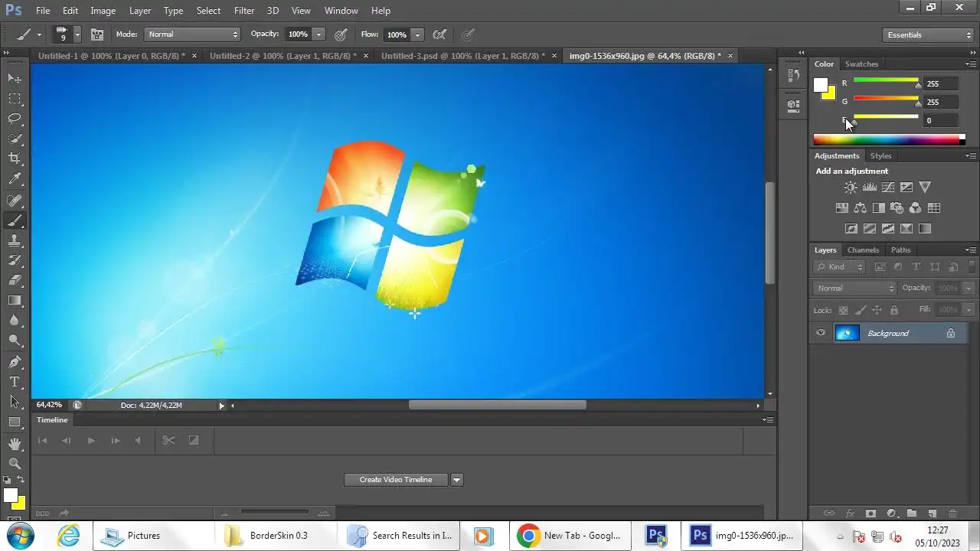Open the brush Mode dropdown
The width and height of the screenshot is (980, 551).
click(192, 34)
